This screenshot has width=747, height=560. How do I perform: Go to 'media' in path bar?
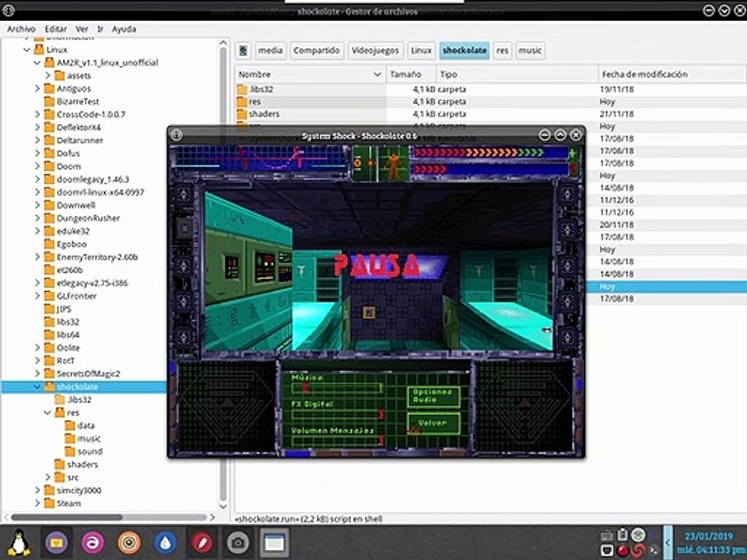pyautogui.click(x=270, y=51)
